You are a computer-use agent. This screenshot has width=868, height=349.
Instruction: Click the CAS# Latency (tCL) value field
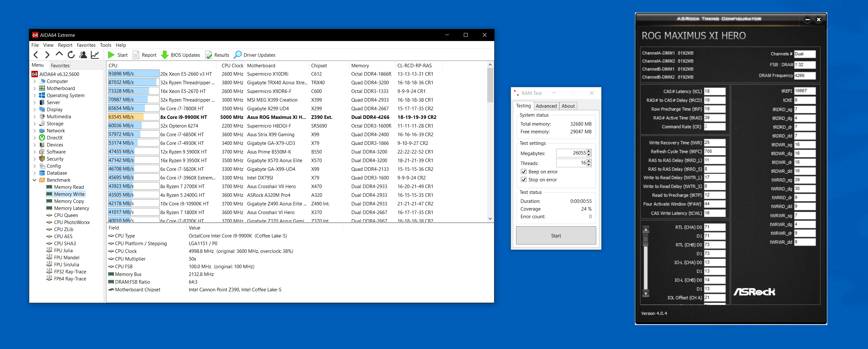coord(714,91)
